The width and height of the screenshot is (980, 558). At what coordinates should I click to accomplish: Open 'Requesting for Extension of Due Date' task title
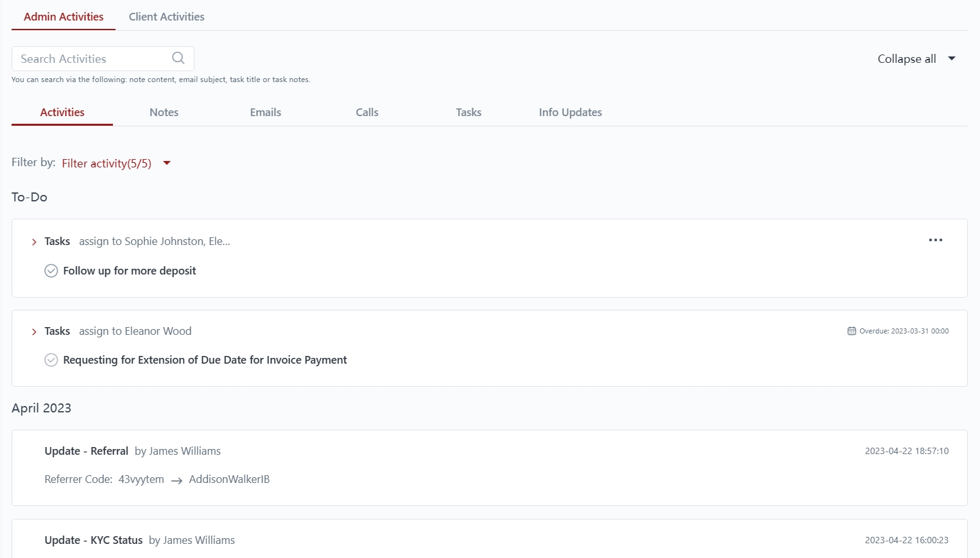tap(205, 360)
